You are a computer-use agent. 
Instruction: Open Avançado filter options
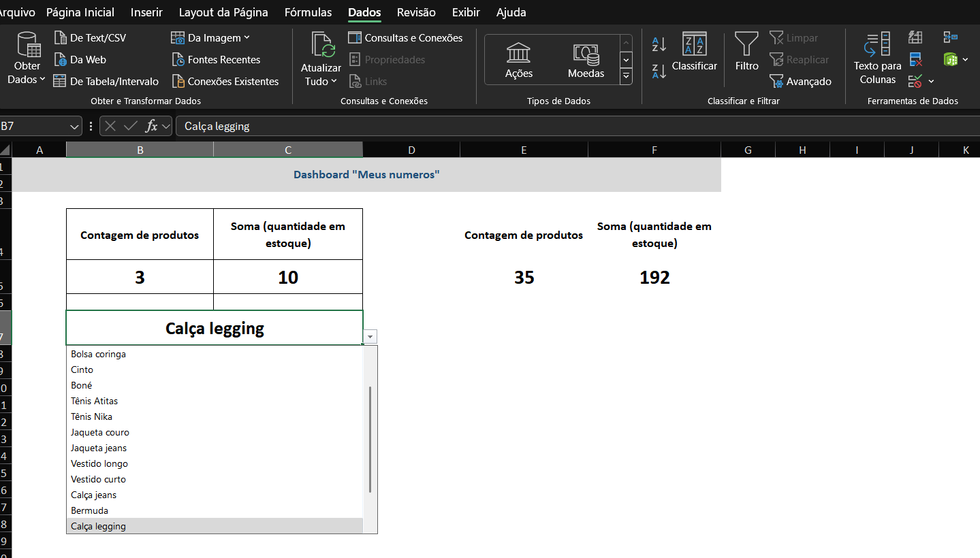[x=801, y=82]
